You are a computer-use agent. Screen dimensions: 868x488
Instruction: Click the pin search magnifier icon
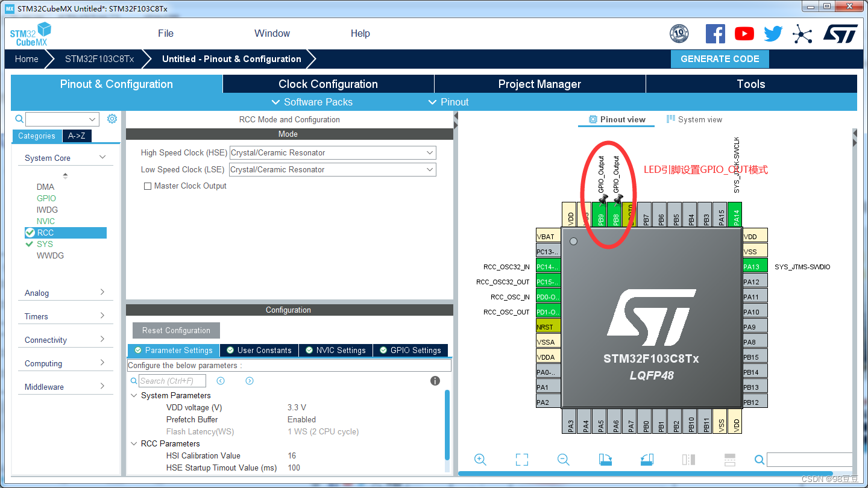759,460
